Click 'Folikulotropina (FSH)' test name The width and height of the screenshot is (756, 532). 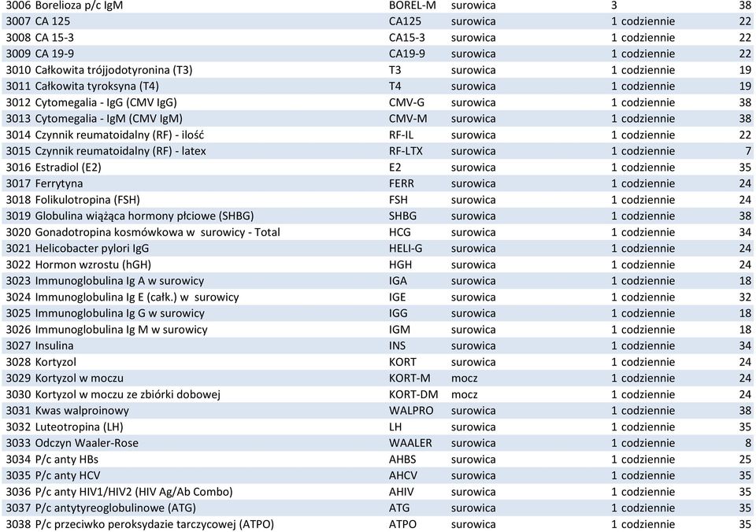(87, 200)
